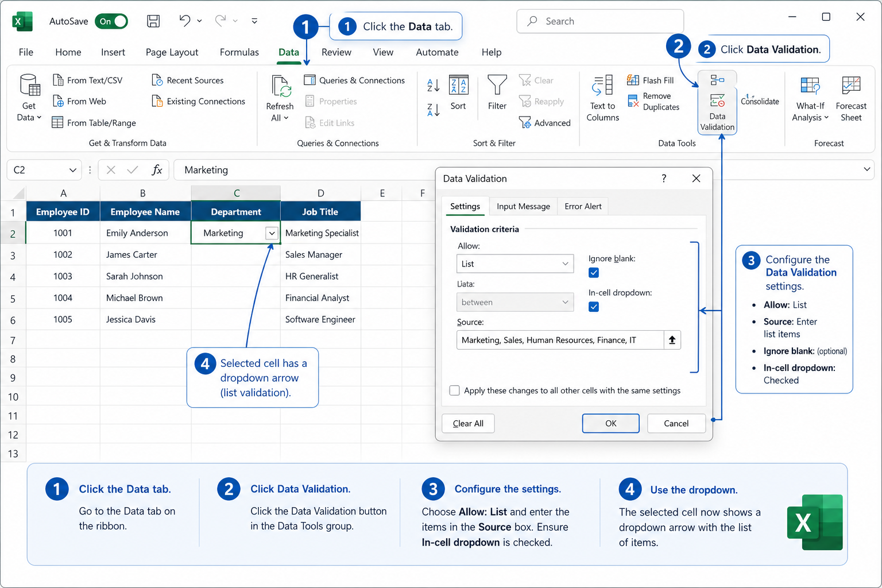The height and width of the screenshot is (588, 882).
Task: Open Existing Connections
Action: point(198,101)
